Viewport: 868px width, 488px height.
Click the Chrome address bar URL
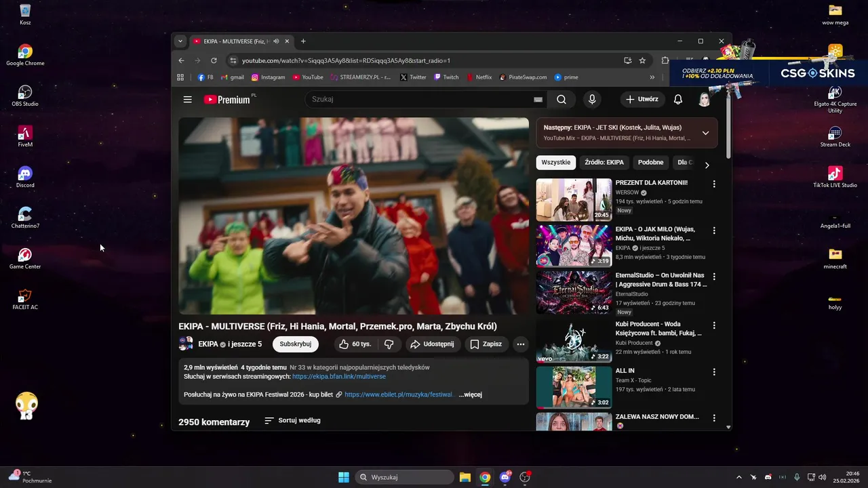tap(346, 60)
